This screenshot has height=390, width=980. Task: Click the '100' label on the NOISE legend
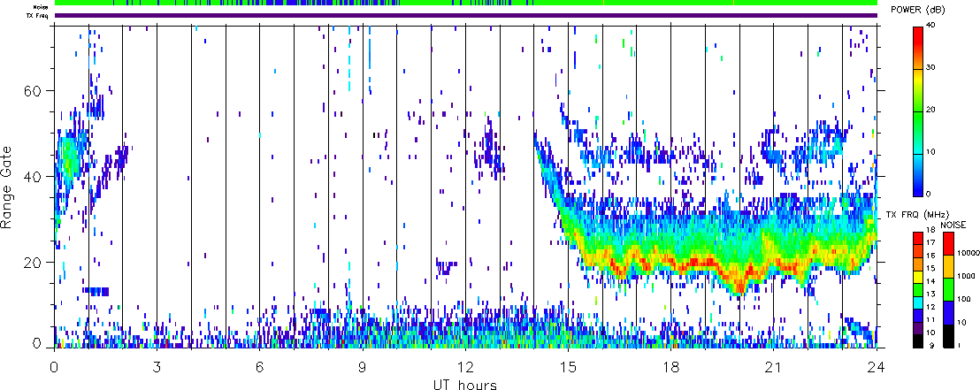[x=964, y=300]
